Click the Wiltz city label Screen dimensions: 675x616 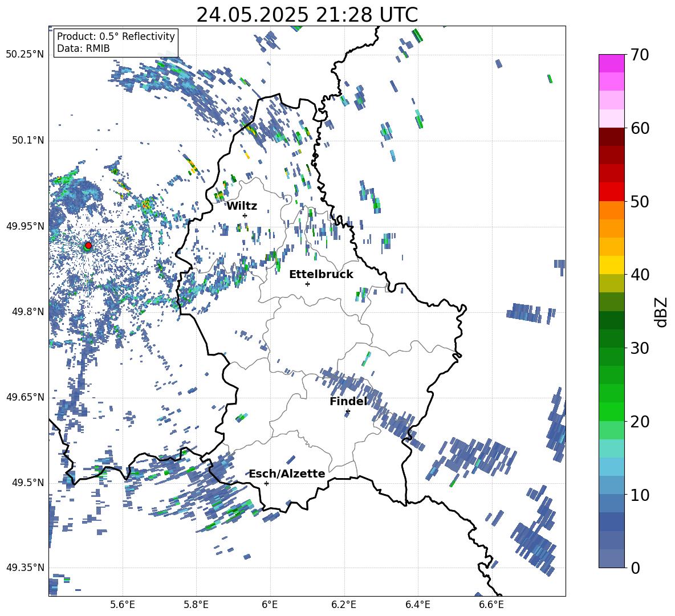coord(242,206)
